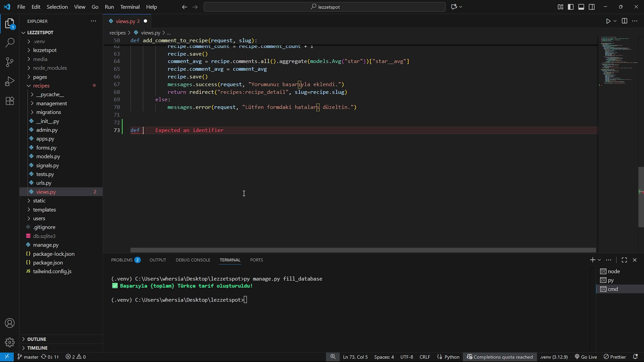The height and width of the screenshot is (362, 644).
Task: Open models.py in the explorer
Action: click(x=48, y=156)
